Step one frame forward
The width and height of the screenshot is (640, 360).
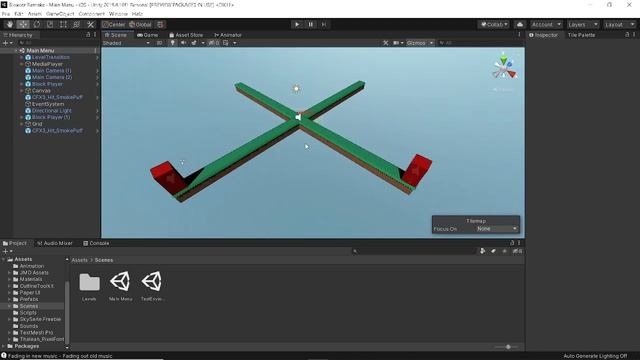click(x=324, y=24)
